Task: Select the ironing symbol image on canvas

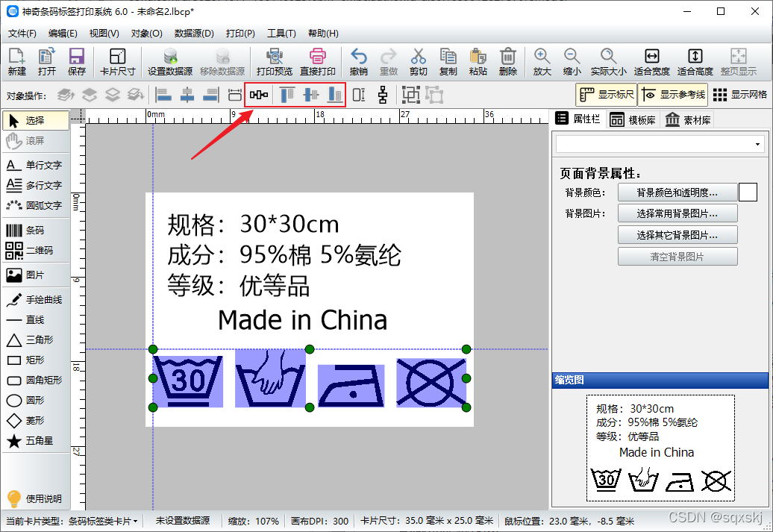Action: click(351, 386)
